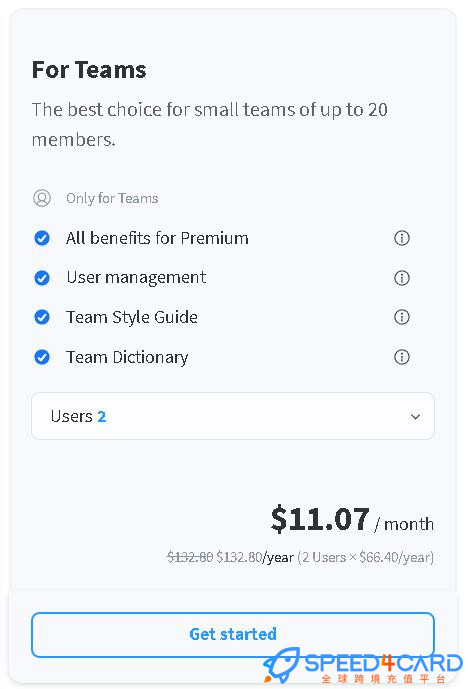This screenshot has height=689, width=468.
Task: Click the Team Dictionary blue checkmark
Action: (42, 357)
